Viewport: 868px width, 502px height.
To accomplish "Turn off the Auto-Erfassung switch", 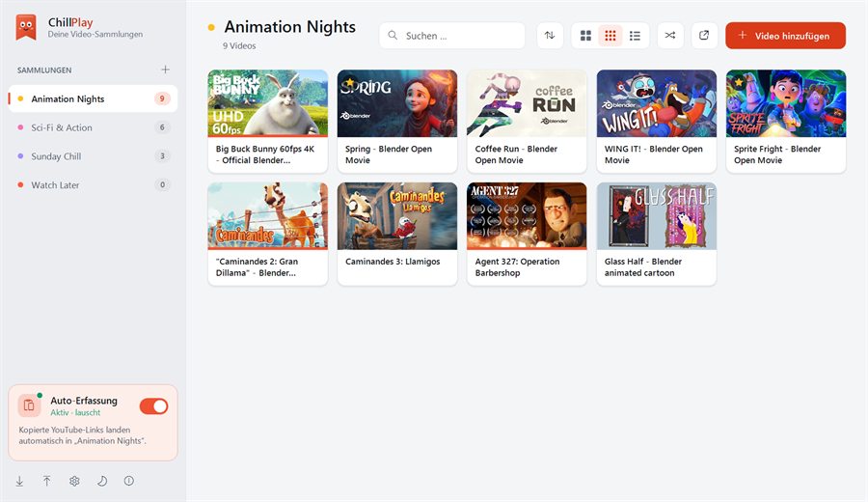I will (154, 406).
